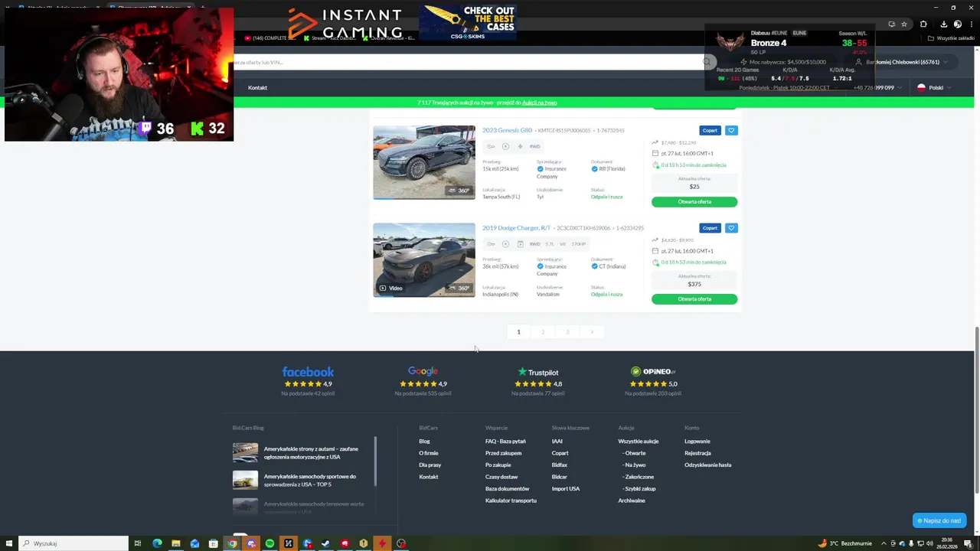This screenshot has width=980, height=551.
Task: Open Microsoft Store from taskbar
Action: tap(213, 543)
